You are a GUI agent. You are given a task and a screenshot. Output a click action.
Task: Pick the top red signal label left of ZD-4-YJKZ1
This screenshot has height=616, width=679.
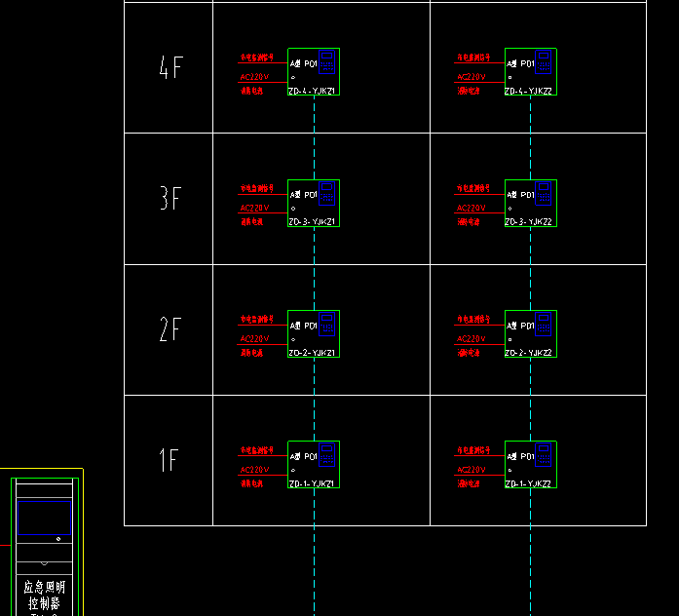(257, 58)
